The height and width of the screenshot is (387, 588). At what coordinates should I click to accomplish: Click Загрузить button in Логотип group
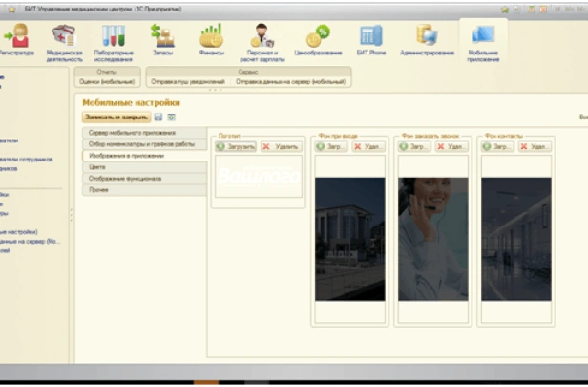click(x=236, y=147)
